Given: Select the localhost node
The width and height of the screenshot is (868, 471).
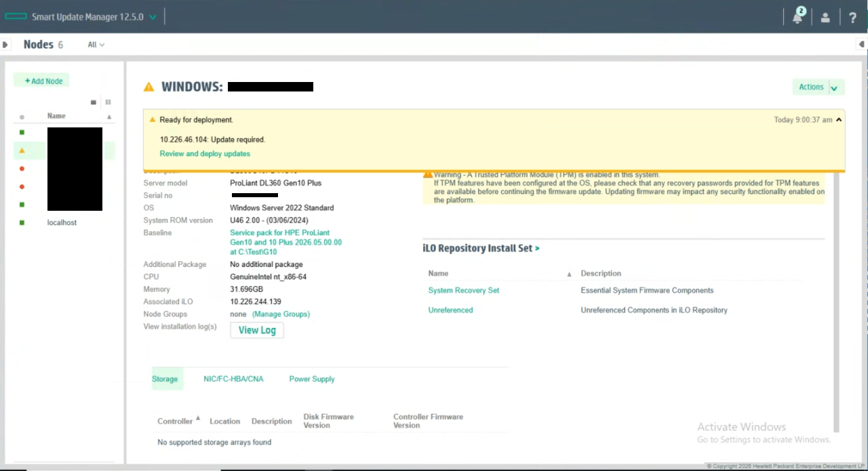Looking at the screenshot, I should click(x=62, y=222).
